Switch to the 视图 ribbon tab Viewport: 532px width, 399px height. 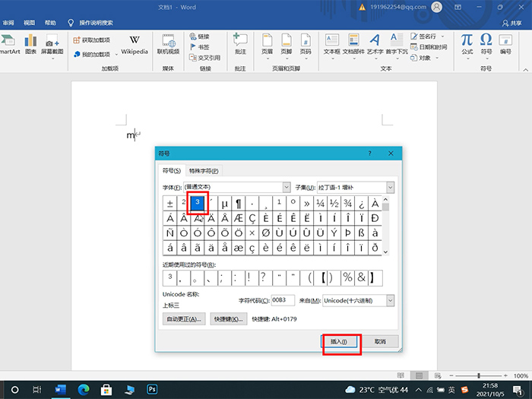[29, 23]
